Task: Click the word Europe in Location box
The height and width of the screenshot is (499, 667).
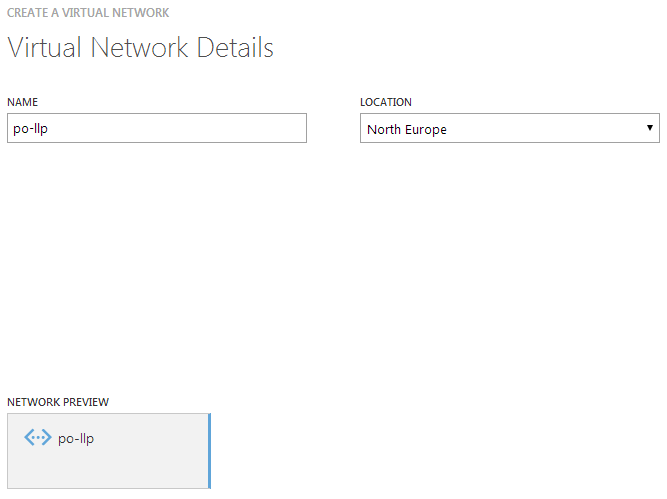Action: [426, 129]
